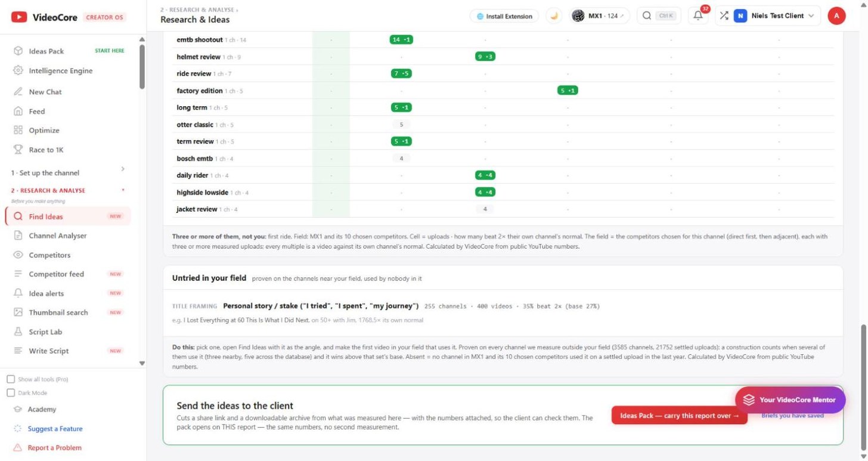The height and width of the screenshot is (461, 868).
Task: Open Feed in the sidebar
Action: coord(37,112)
